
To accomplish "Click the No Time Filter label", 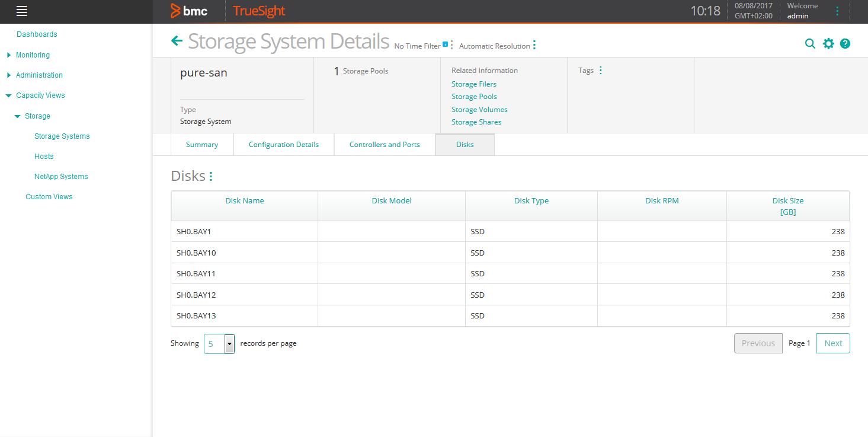I will point(417,46).
